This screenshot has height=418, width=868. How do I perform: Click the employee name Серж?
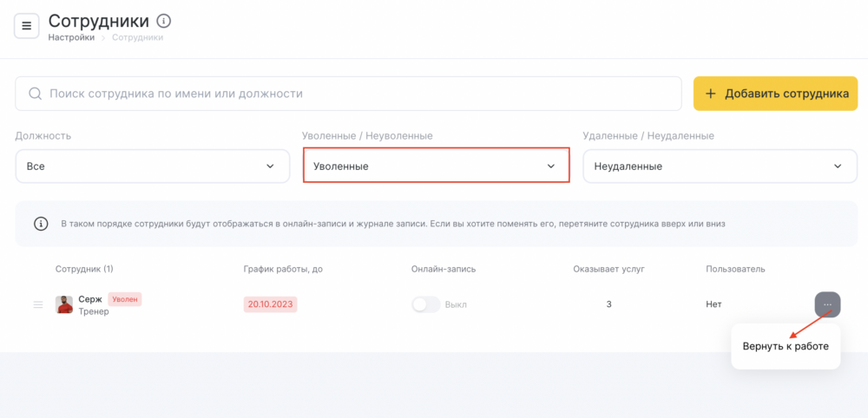(x=90, y=299)
